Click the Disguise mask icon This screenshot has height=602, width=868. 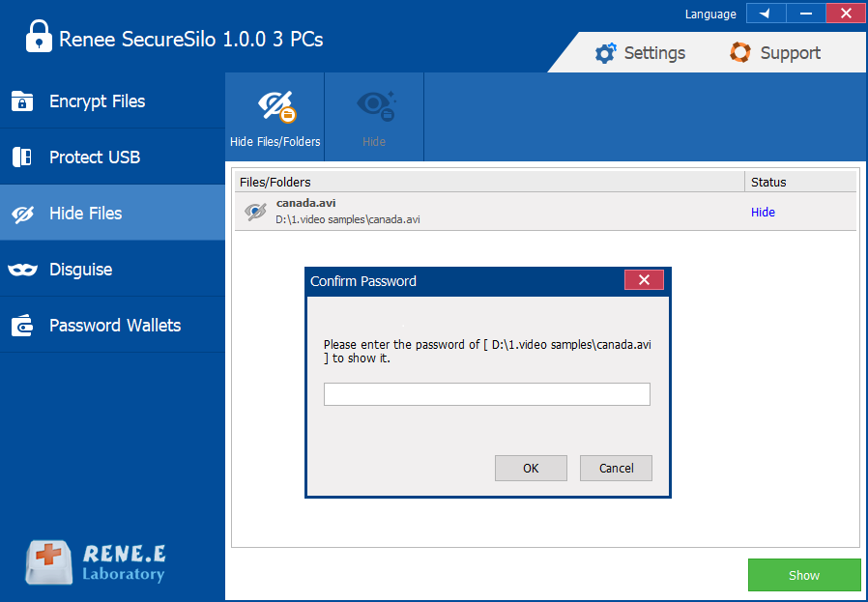(22, 270)
